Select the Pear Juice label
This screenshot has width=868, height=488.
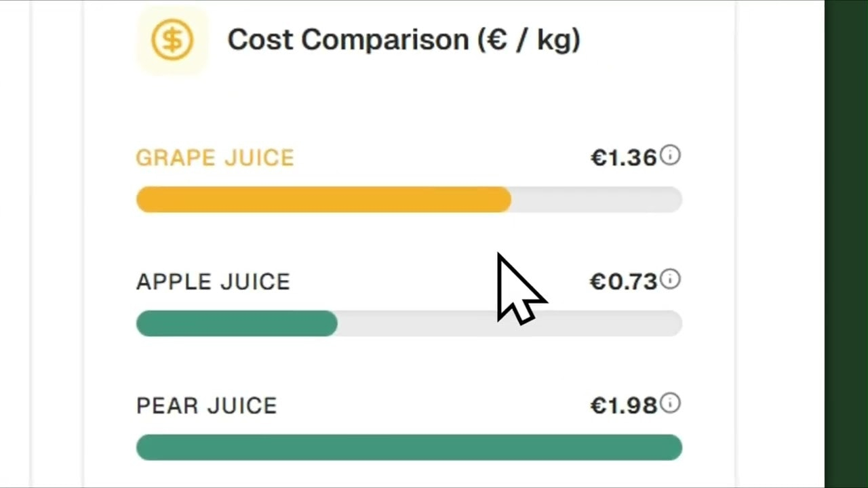click(x=207, y=406)
